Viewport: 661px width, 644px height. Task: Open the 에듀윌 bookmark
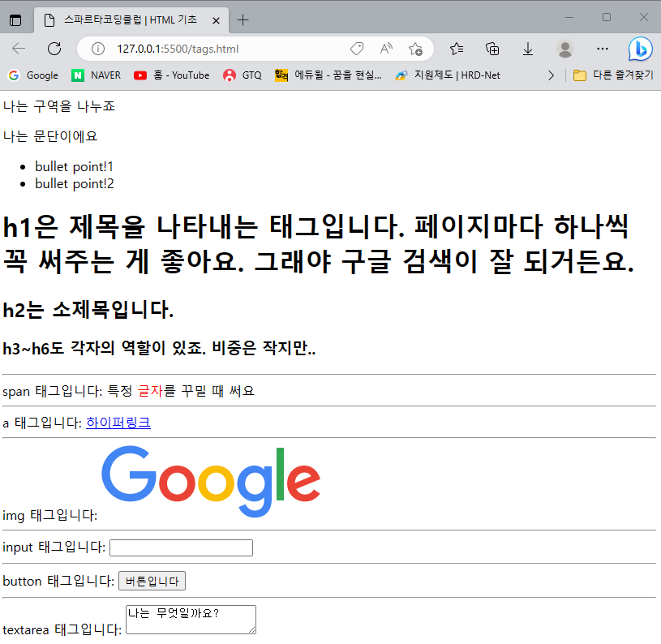[x=328, y=75]
